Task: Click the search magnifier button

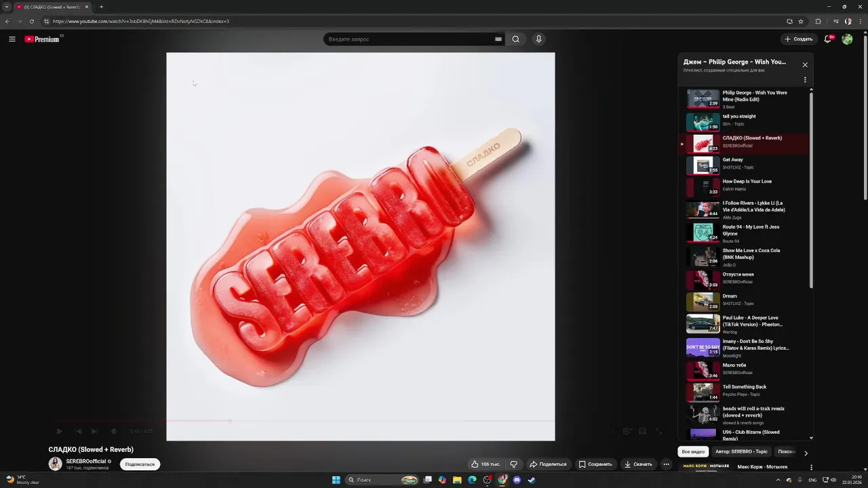Action: coord(515,39)
